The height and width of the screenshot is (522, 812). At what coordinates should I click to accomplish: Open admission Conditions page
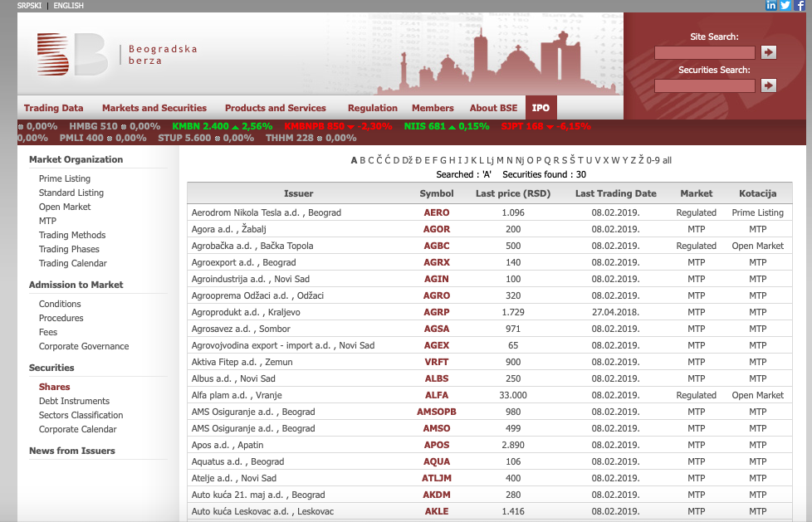pyautogui.click(x=60, y=304)
